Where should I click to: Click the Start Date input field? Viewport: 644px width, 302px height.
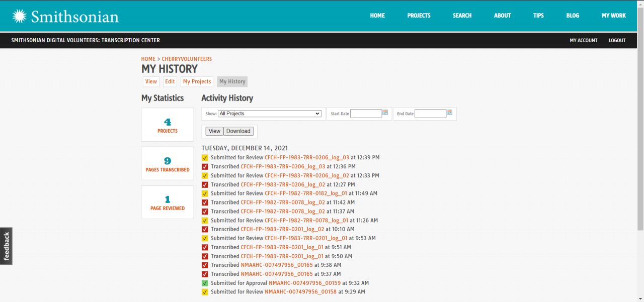(x=366, y=114)
